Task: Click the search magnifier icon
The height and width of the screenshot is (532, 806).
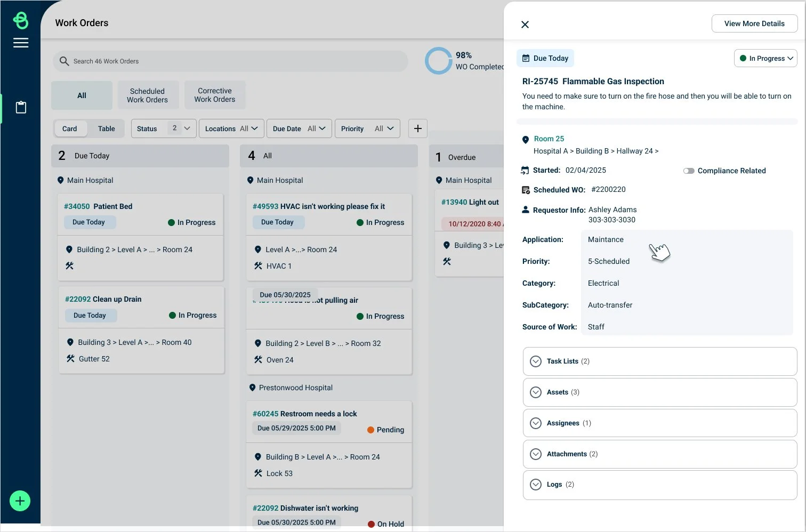Action: click(65, 61)
